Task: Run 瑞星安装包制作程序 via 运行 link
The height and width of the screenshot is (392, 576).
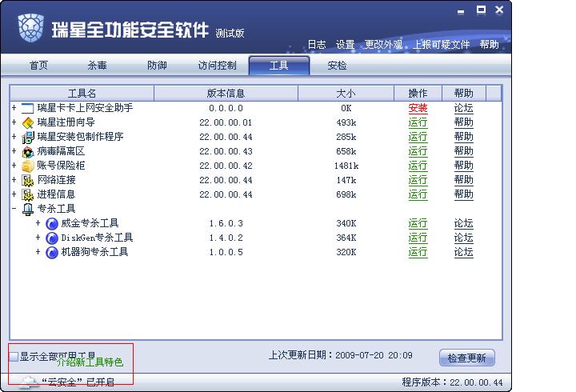Action: tap(418, 137)
